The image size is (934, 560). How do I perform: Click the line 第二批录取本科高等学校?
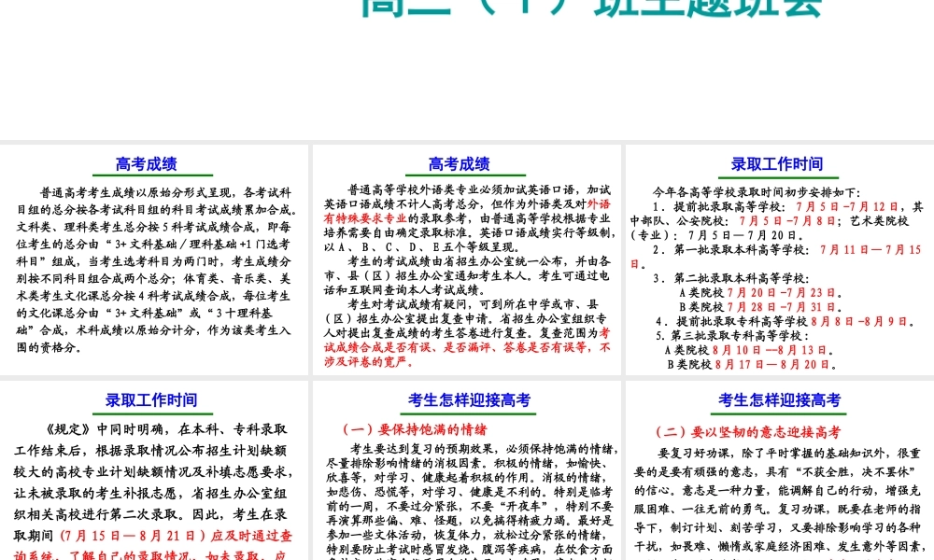point(731,278)
